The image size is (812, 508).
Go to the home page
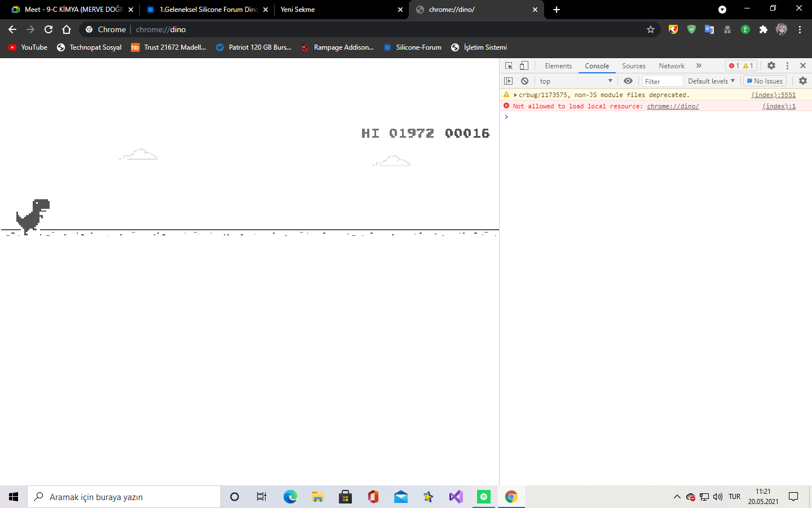pos(67,29)
